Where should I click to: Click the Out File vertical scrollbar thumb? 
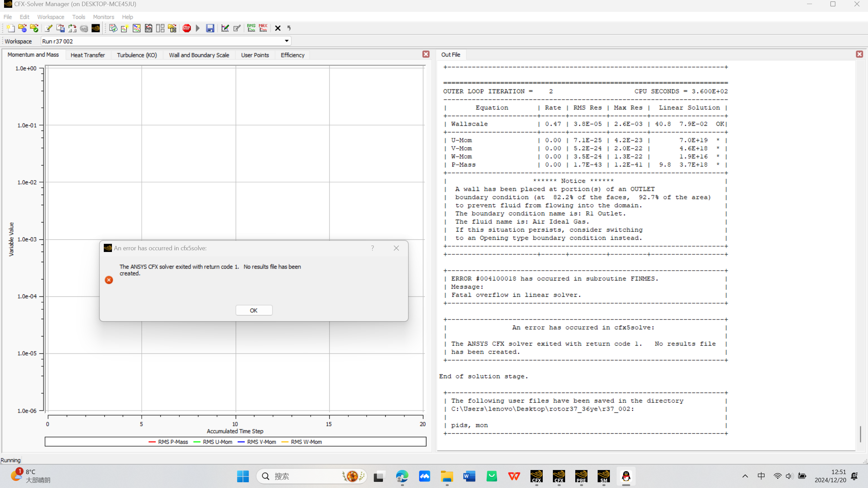click(x=861, y=434)
